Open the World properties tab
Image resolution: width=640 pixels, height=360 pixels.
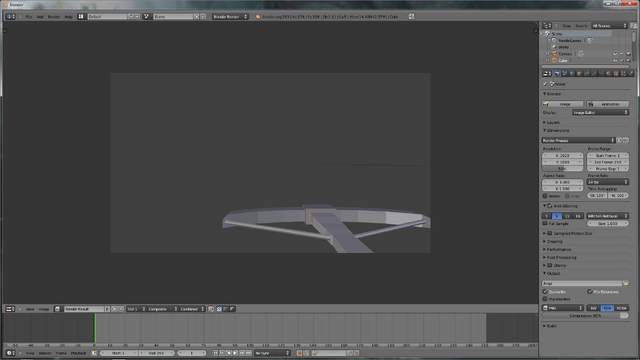point(572,73)
